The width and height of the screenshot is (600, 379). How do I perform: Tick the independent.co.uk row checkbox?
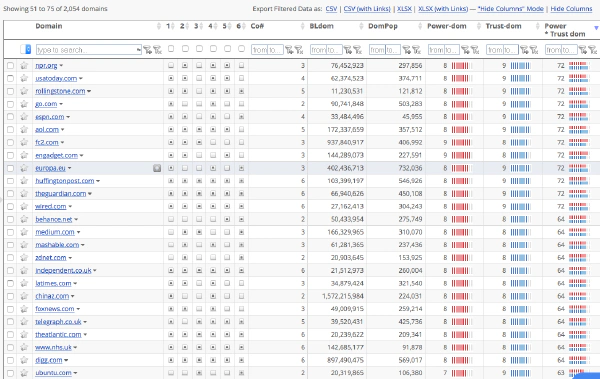(10, 271)
